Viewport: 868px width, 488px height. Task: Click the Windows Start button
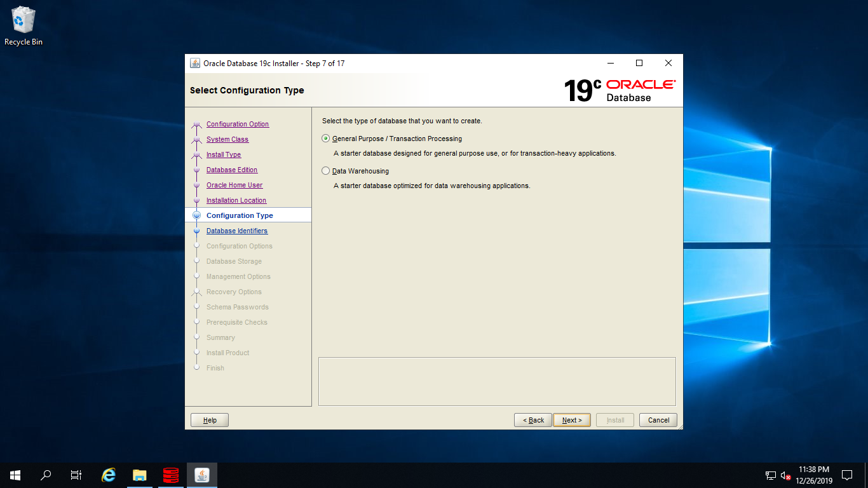15,475
